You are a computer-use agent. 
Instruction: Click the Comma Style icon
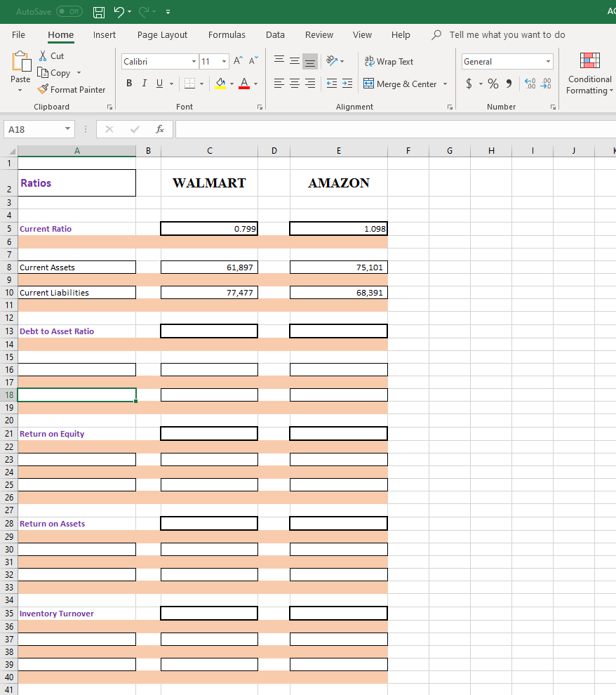(509, 84)
